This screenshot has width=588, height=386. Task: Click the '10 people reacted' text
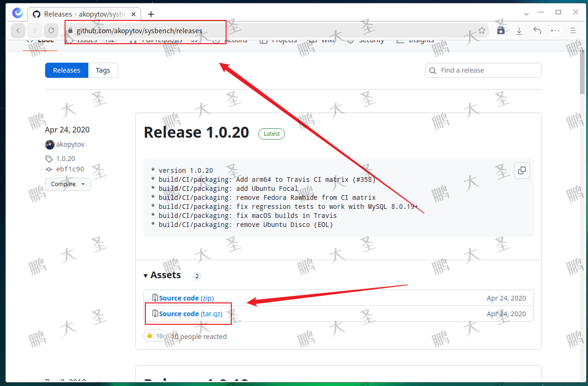coord(199,337)
